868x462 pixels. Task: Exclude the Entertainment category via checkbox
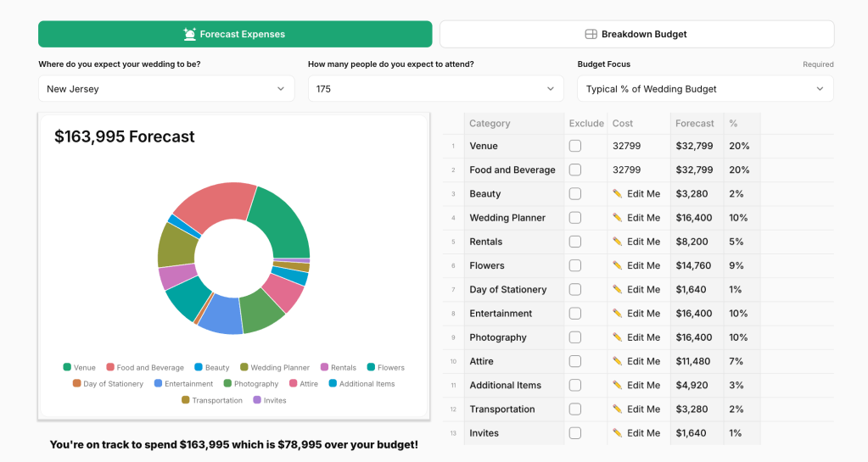pos(575,314)
